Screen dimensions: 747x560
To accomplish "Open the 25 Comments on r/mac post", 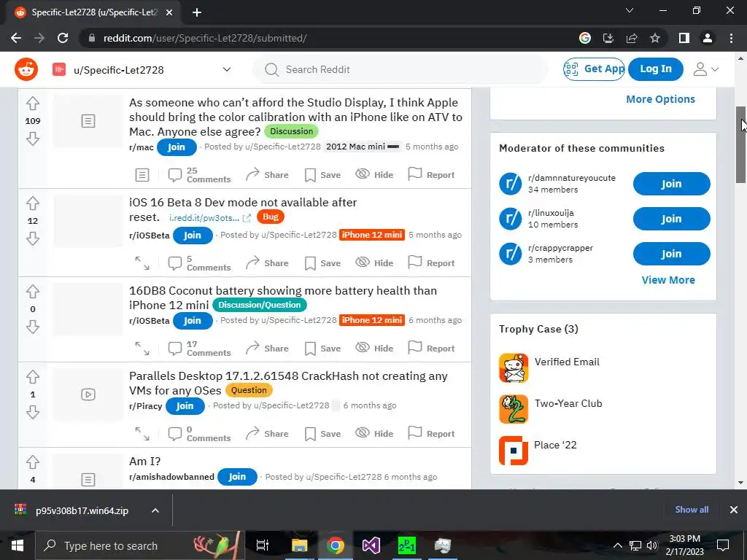I will pos(199,175).
